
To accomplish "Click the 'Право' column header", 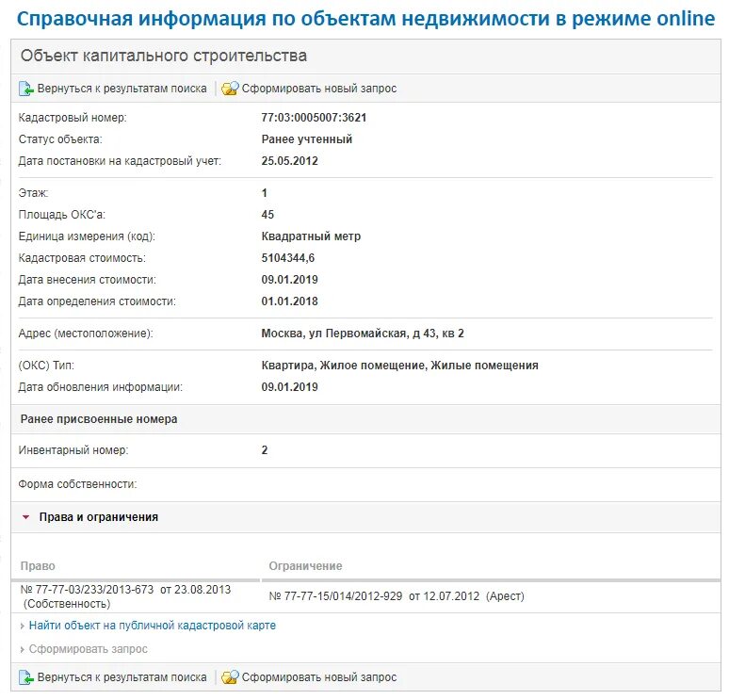I will pos(38,566).
